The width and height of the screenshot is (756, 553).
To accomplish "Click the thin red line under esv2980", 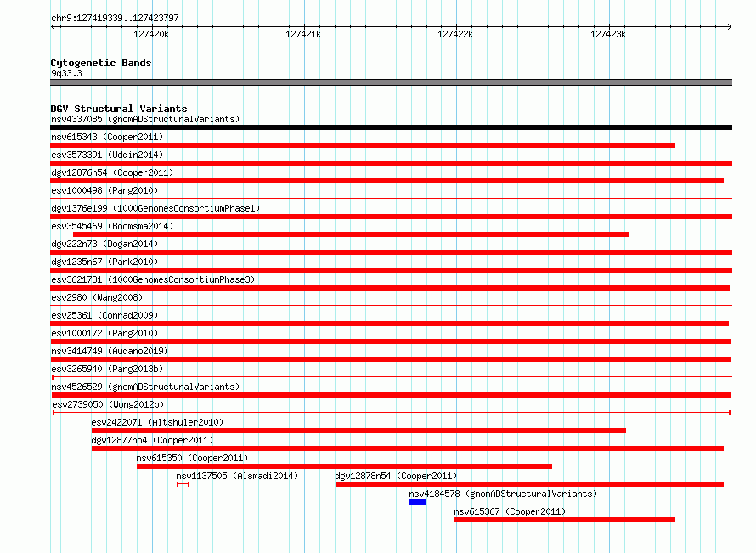I will [x=391, y=305].
